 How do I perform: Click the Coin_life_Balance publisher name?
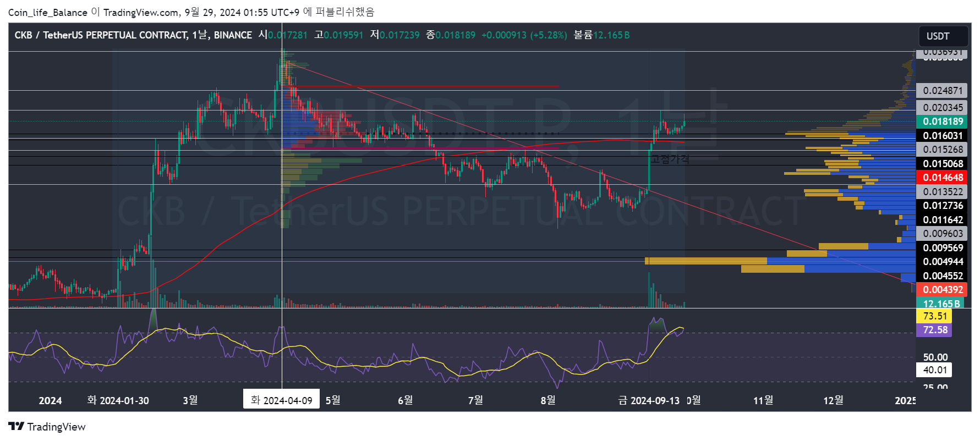(x=47, y=12)
